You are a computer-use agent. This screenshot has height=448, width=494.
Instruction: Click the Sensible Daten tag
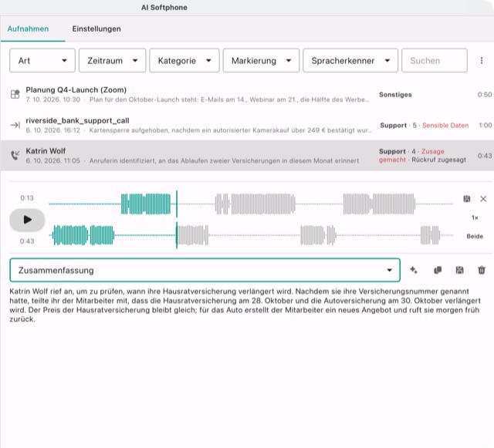point(445,126)
